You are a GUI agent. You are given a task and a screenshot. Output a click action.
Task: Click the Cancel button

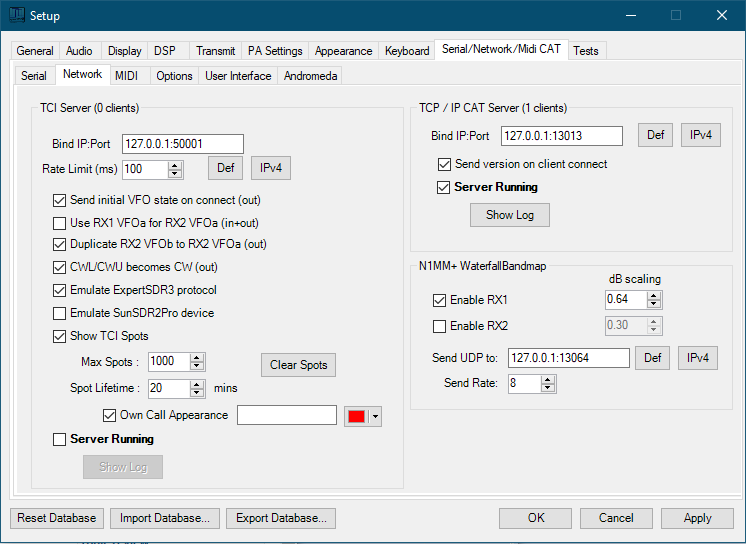coord(616,518)
